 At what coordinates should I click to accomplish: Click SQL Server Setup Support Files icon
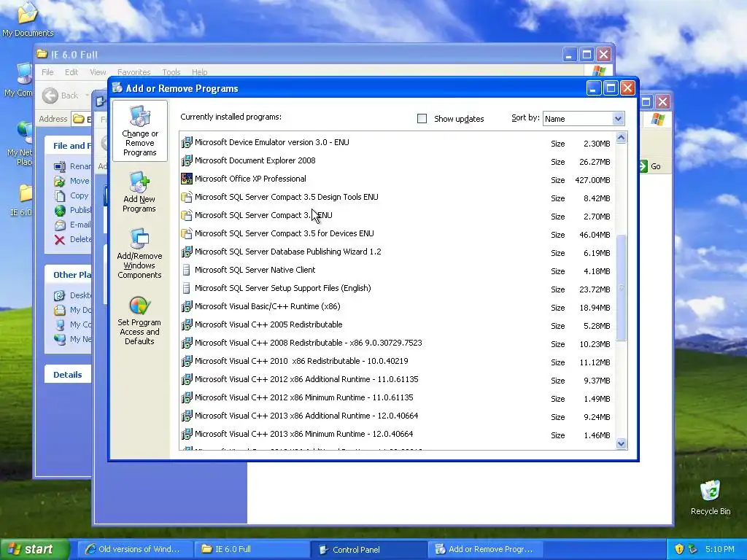187,288
